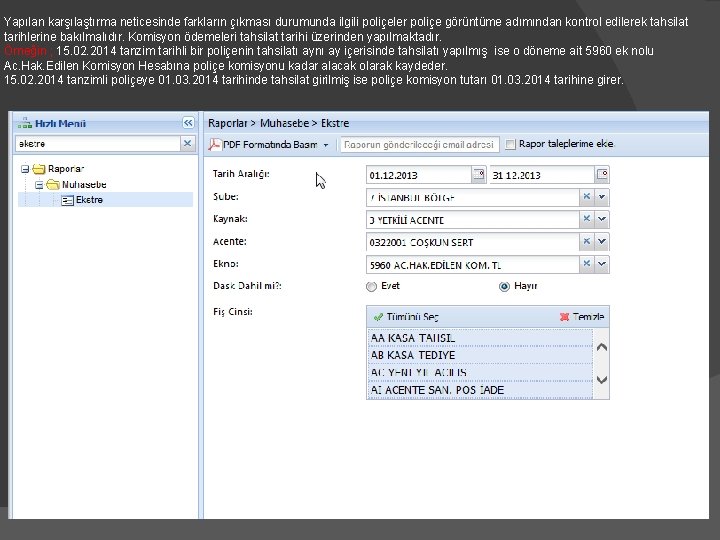Clear the Kaynak field with its X icon
720x540 pixels.
pos(586,219)
